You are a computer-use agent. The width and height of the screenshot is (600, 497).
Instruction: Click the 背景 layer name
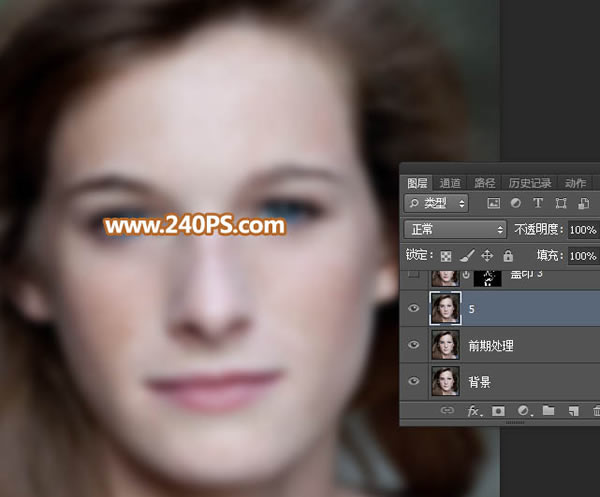coord(479,382)
